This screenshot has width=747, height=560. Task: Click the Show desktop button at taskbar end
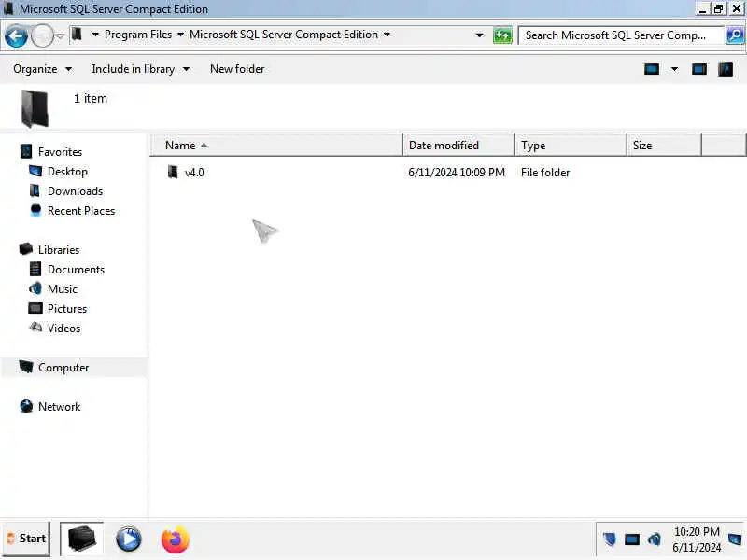[735, 539]
